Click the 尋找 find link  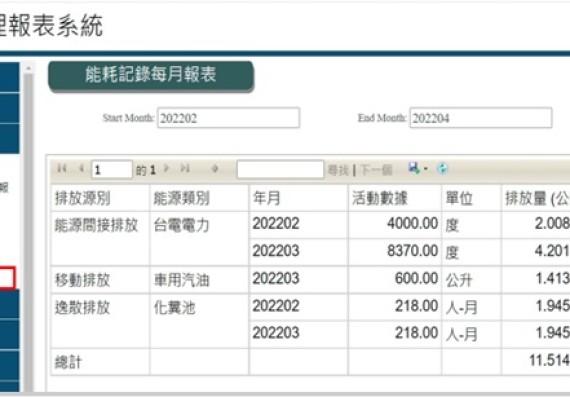coord(338,170)
